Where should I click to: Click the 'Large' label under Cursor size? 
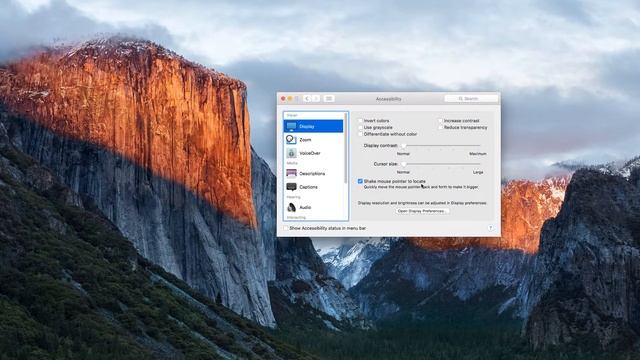pos(478,172)
